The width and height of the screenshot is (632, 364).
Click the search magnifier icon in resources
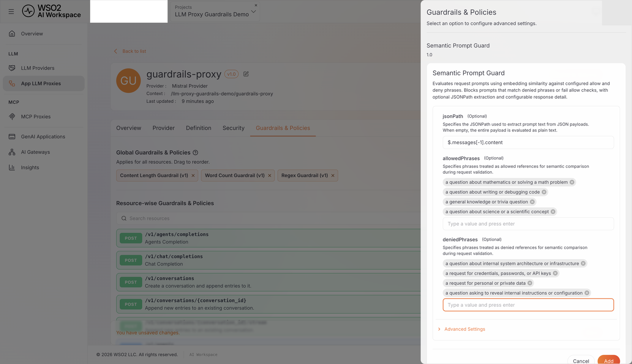[124, 218]
